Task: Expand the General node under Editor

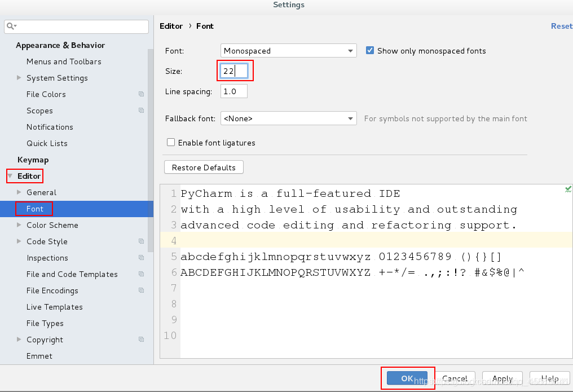Action: pyautogui.click(x=19, y=192)
